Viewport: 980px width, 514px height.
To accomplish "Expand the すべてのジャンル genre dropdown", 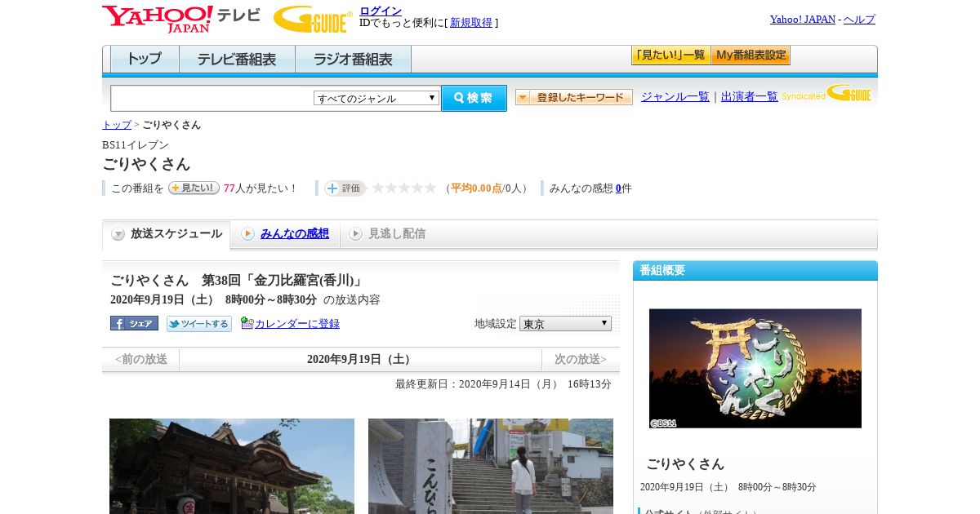I will pos(376,98).
